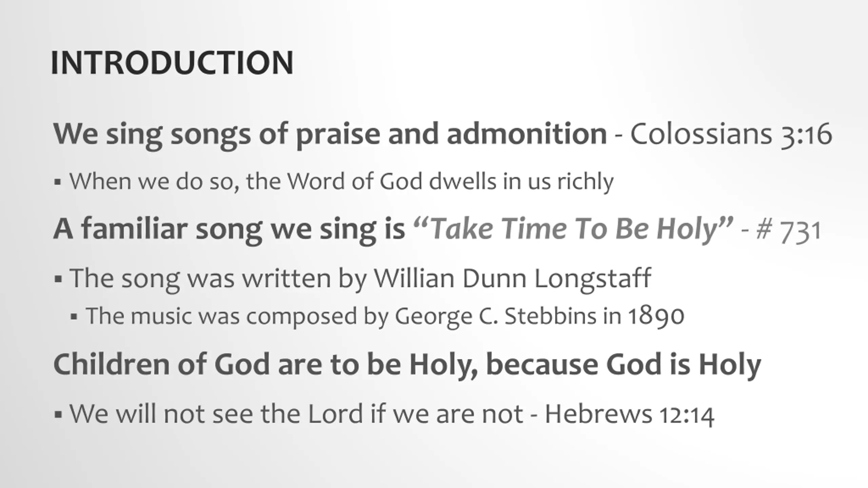Click the bullet marker before 'The song was written'

click(x=58, y=279)
